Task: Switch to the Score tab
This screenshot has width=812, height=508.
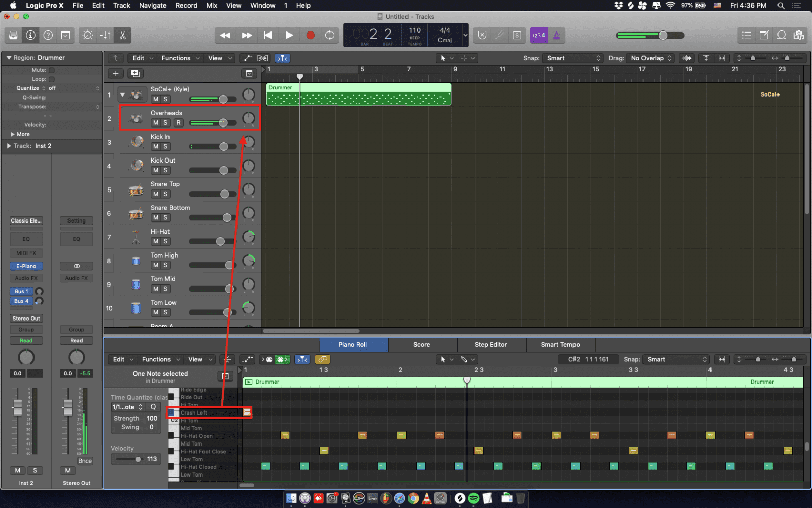Action: click(x=422, y=344)
